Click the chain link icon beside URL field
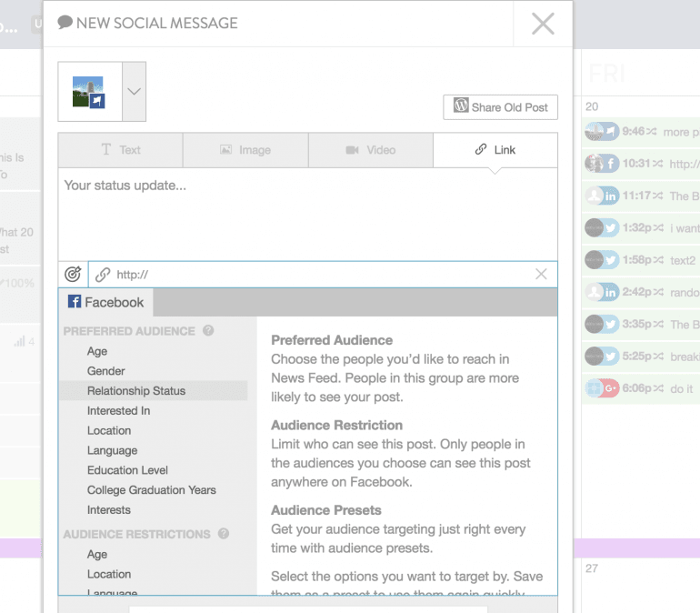 tap(103, 274)
